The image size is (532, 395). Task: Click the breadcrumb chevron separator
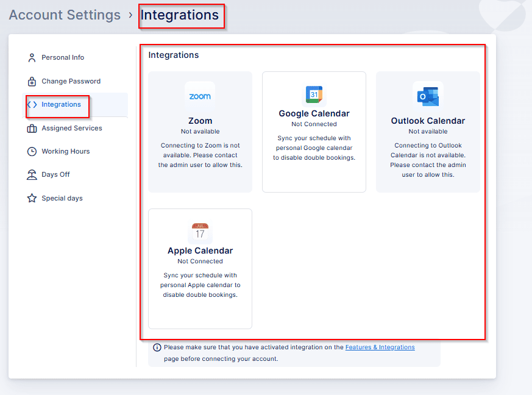point(130,15)
